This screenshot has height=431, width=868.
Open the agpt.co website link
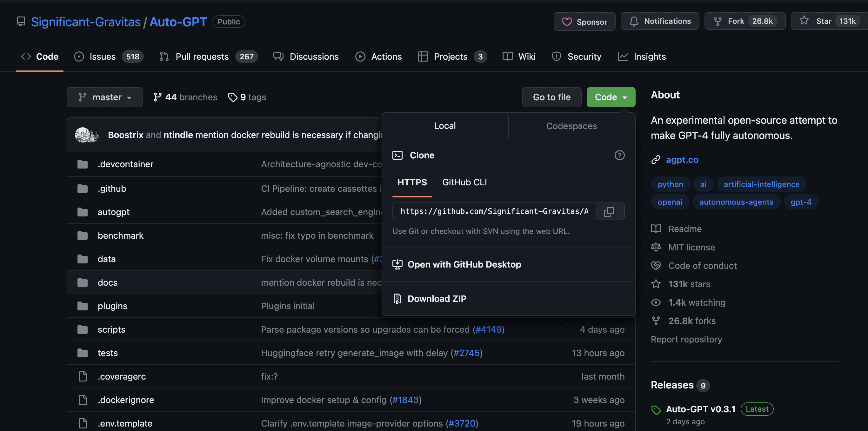click(682, 160)
